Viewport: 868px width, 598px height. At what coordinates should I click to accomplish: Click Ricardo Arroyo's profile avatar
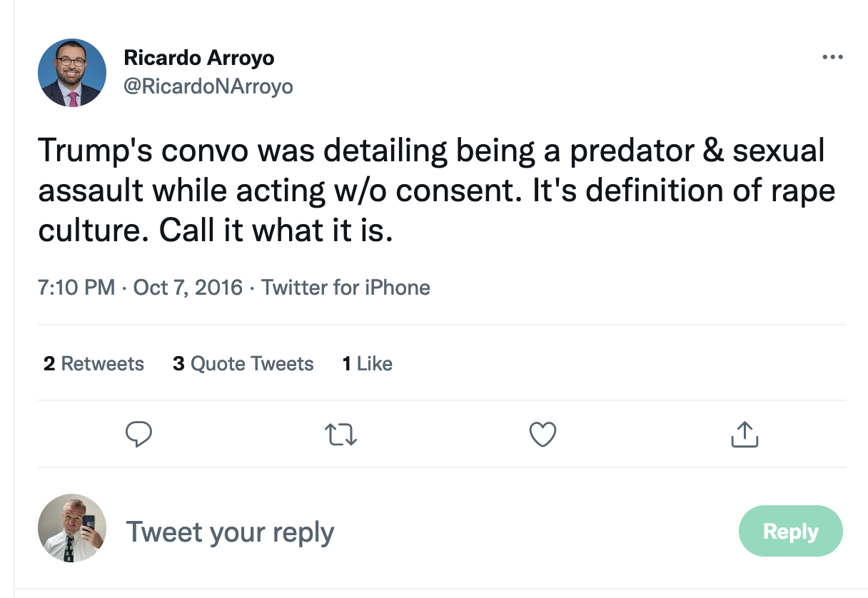coord(71,73)
